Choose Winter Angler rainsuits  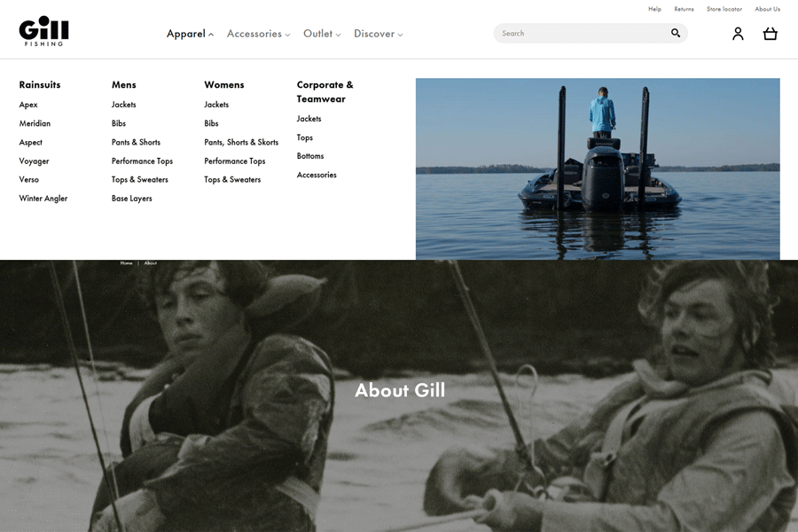[x=43, y=198]
